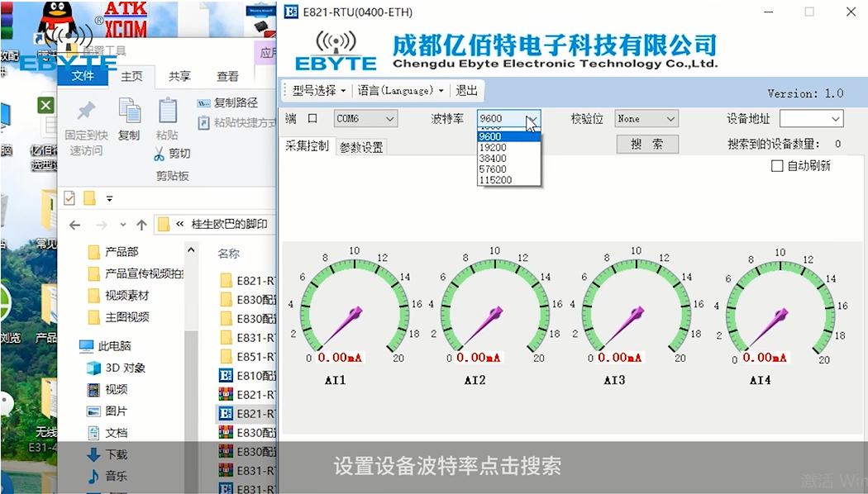Click the Paste (粘贴) clipboard icon
The image size is (868, 494).
tap(167, 110)
